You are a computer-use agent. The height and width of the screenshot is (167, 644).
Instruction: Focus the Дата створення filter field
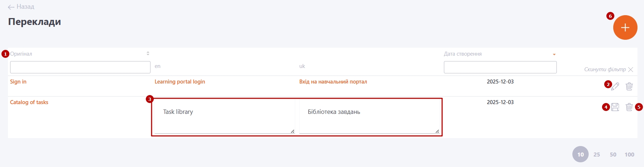[x=500, y=67]
